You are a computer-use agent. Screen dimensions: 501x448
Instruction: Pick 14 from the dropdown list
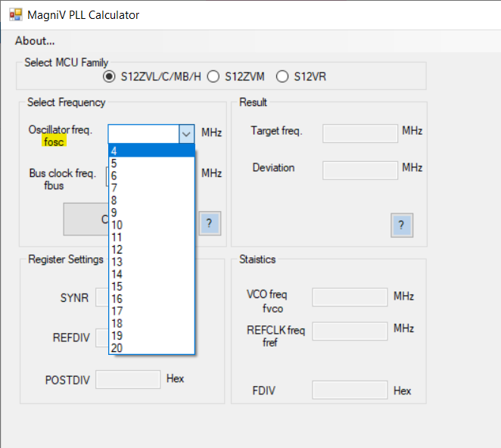(152, 274)
